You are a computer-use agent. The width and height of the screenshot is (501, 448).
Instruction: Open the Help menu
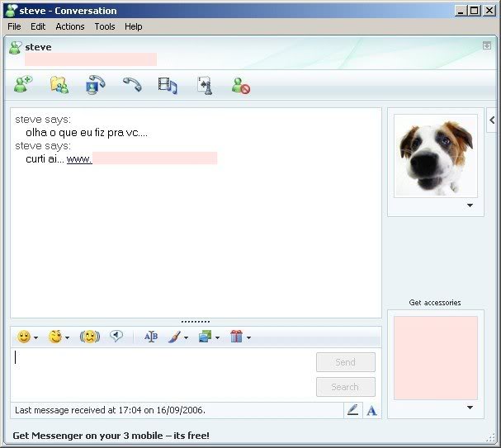tap(133, 26)
